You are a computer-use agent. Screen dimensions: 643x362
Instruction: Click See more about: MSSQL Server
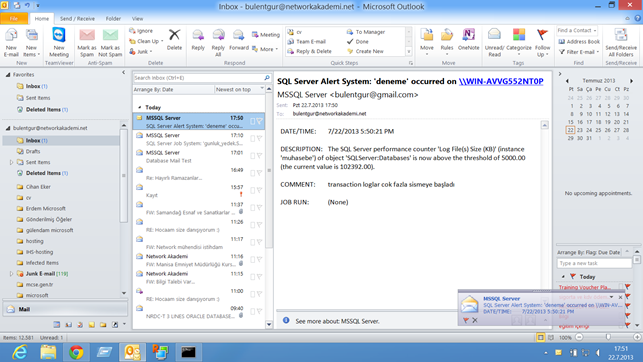pos(337,321)
